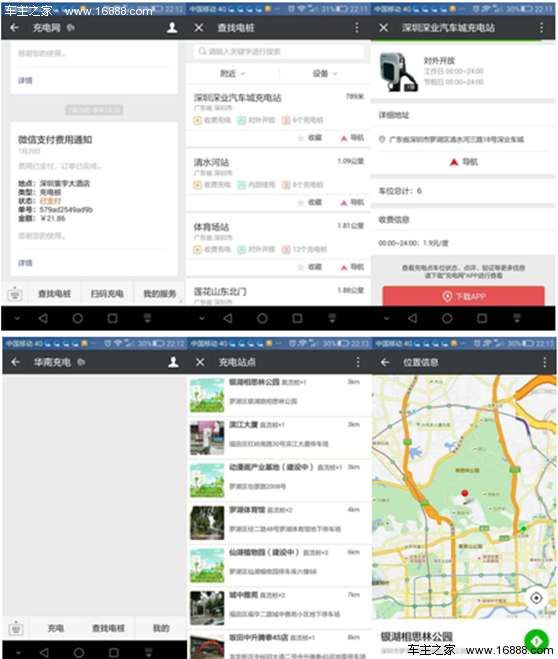The height and width of the screenshot is (659, 558).
Task: Close the 查找电桩 search page
Action: (x=199, y=28)
